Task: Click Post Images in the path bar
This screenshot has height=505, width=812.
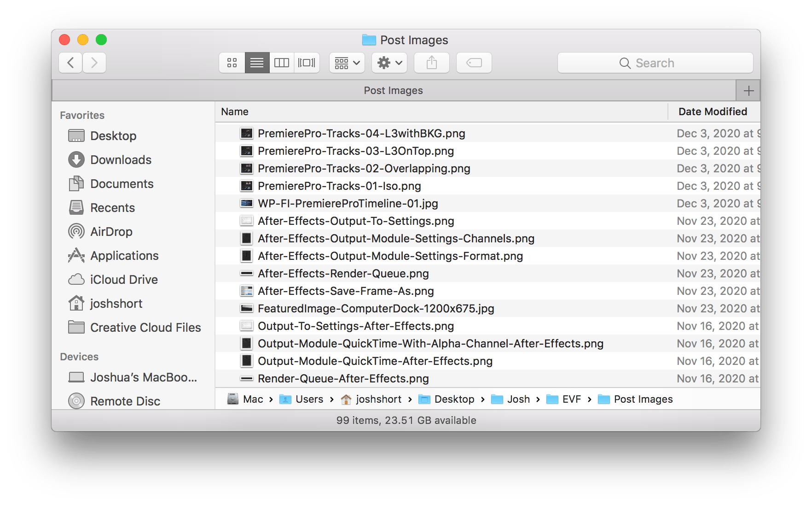Action: [x=635, y=399]
